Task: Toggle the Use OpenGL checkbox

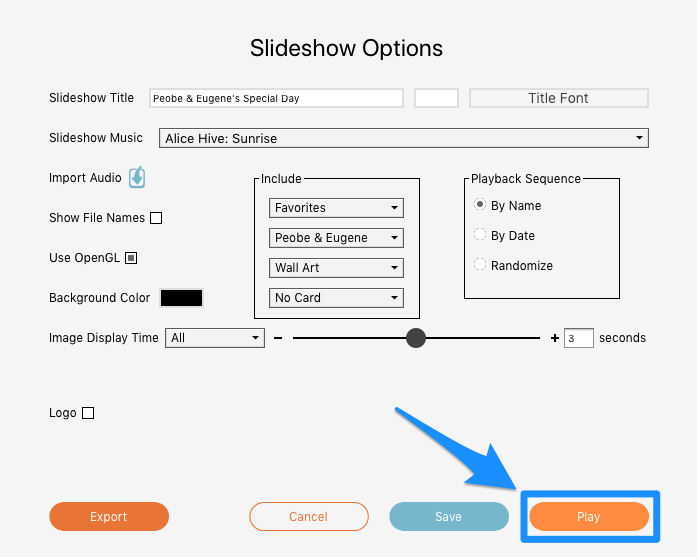Action: pyautogui.click(x=131, y=258)
